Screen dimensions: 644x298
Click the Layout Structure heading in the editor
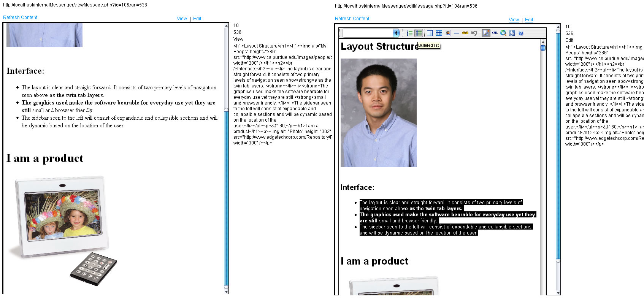click(380, 46)
